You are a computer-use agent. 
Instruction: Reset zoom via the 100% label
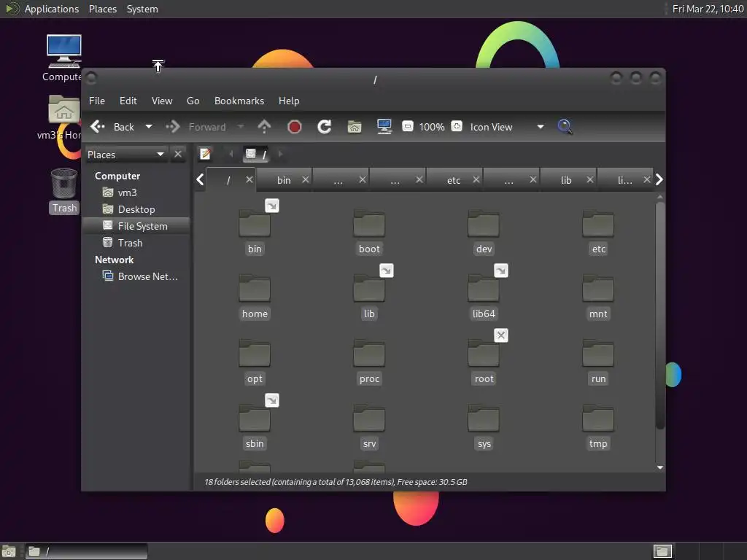point(432,127)
